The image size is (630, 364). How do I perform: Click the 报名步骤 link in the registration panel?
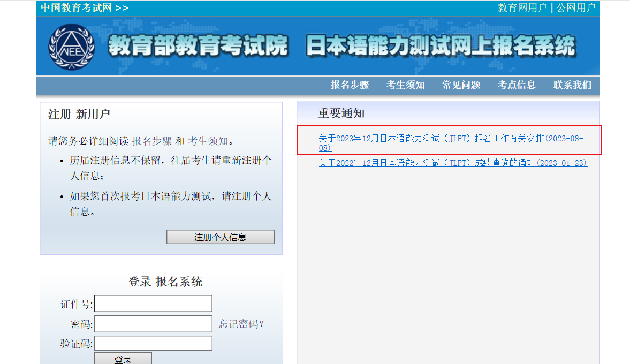tap(152, 141)
